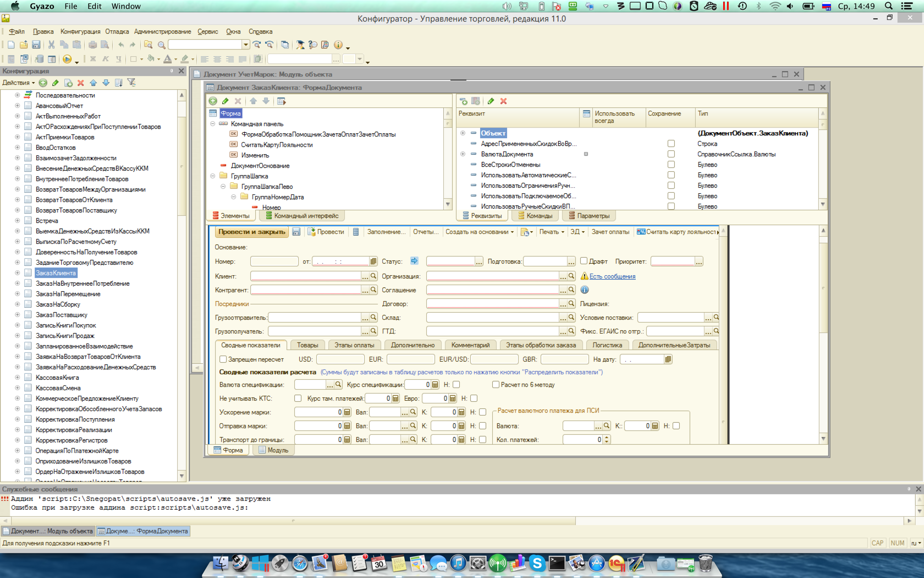Open the Есть сообщения link
The height and width of the screenshot is (578, 924).
click(x=612, y=276)
